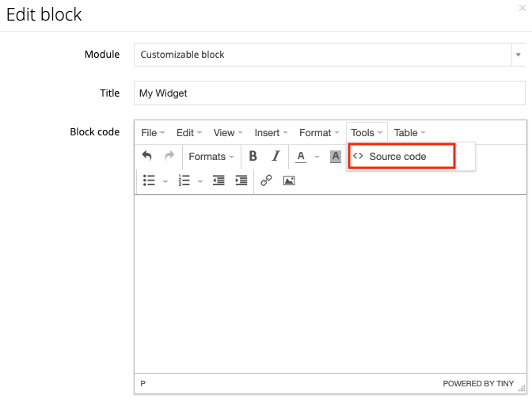Toggle italic formatting
Image resolution: width=532 pixels, height=399 pixels.
tap(275, 156)
